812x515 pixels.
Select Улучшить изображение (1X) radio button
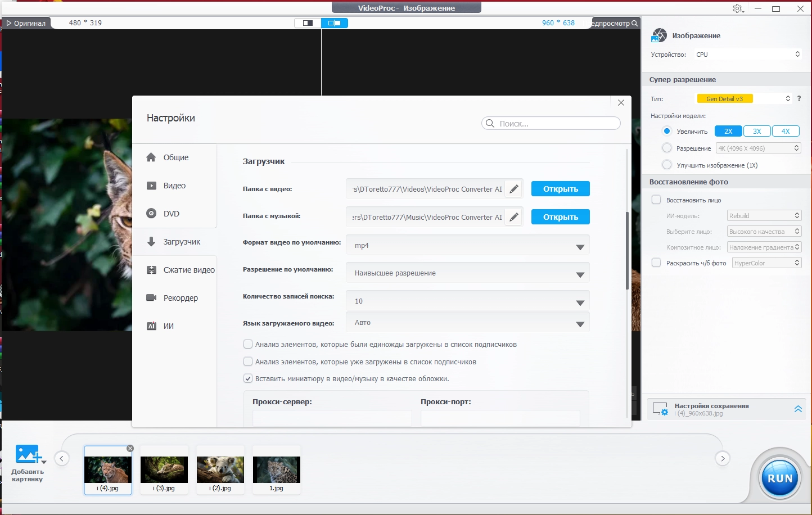click(667, 165)
